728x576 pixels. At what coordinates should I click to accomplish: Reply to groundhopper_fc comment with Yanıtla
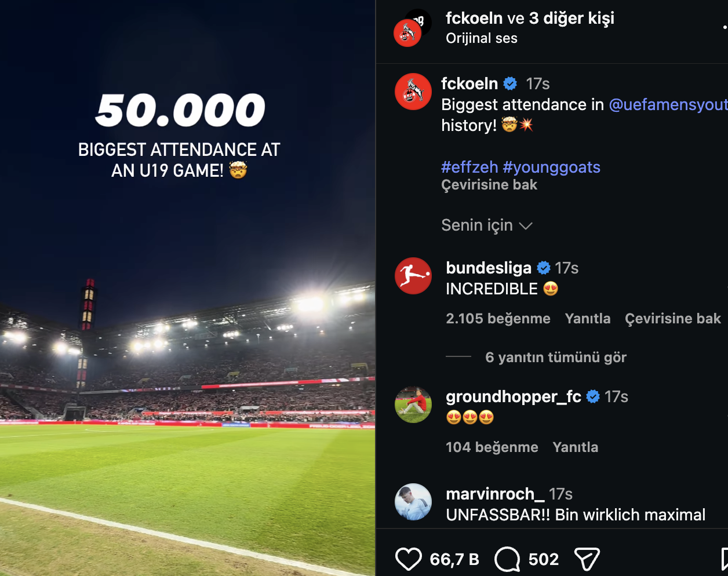point(576,447)
